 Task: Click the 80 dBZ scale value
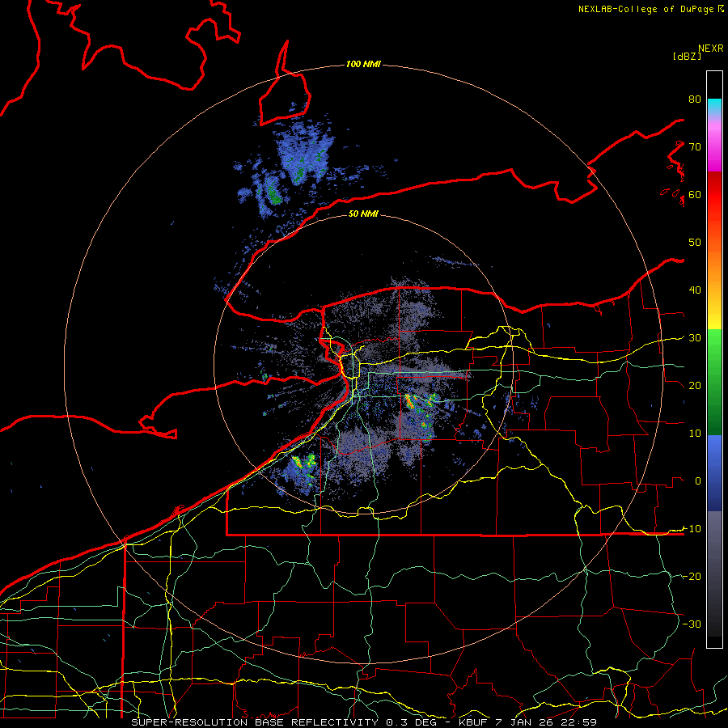695,99
